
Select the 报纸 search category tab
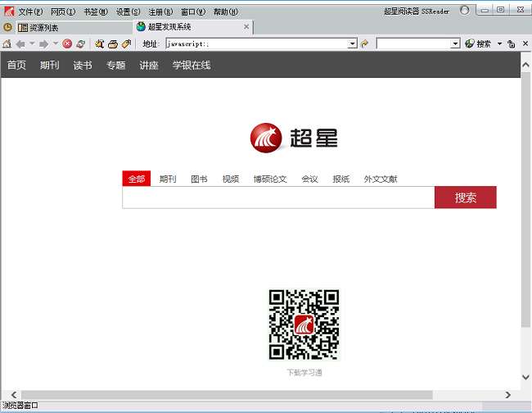(x=340, y=179)
